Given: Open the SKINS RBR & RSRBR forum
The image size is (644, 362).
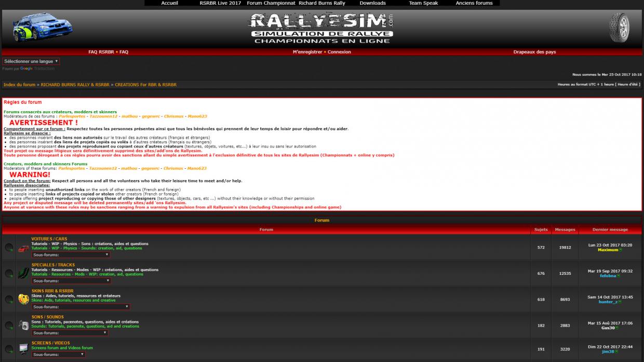Looking at the screenshot, I should click(52, 291).
